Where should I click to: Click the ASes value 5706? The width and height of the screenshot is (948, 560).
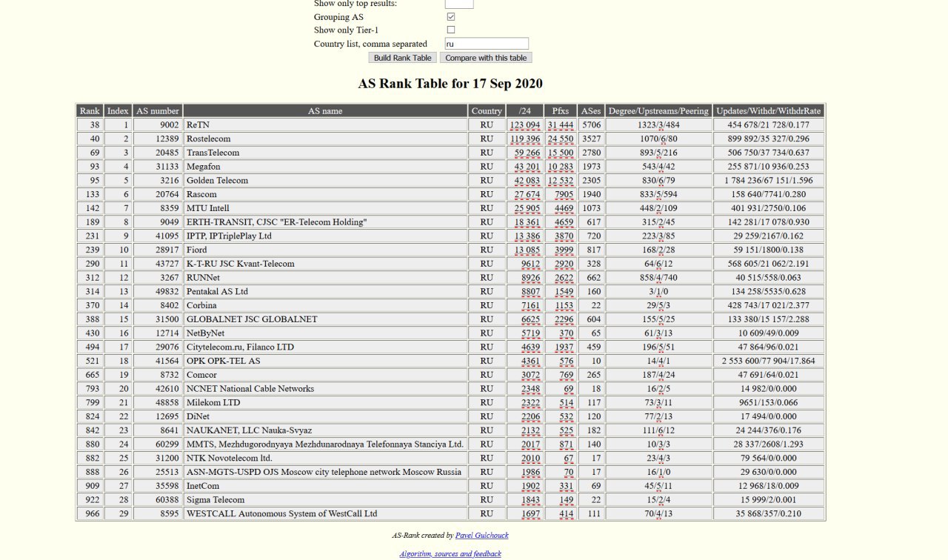[591, 125]
